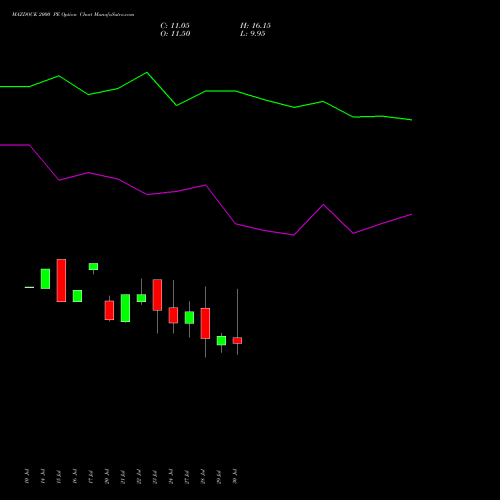Click the green candle for 14 Jul

[x=45, y=279]
